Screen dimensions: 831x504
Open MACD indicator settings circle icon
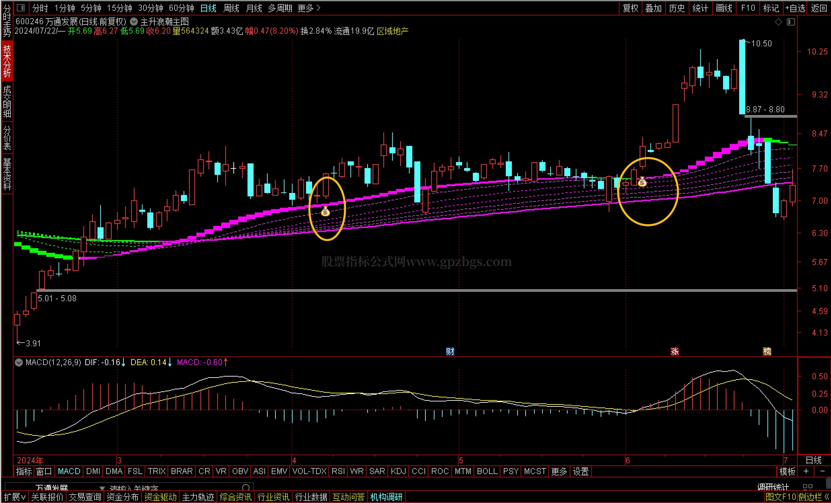click(19, 362)
